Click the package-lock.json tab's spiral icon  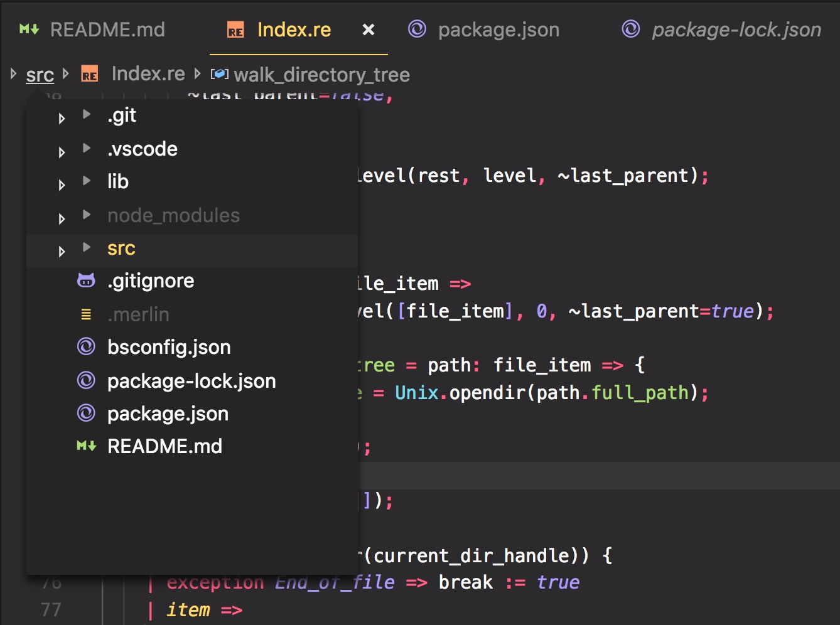coord(630,29)
